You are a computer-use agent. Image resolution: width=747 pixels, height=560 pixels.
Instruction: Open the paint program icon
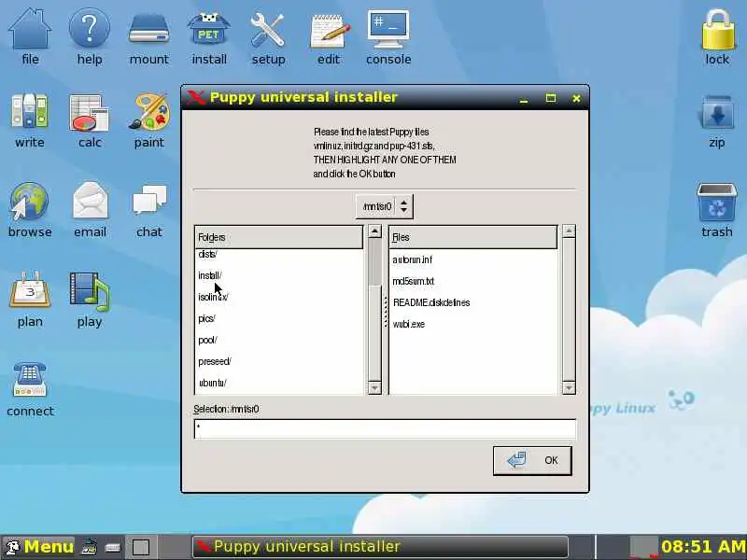coord(148,120)
